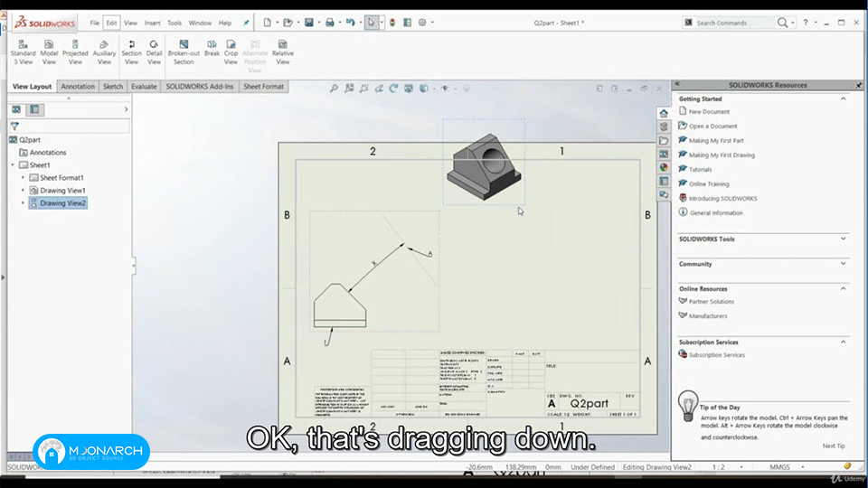Undo the last action

pyautogui.click(x=351, y=23)
